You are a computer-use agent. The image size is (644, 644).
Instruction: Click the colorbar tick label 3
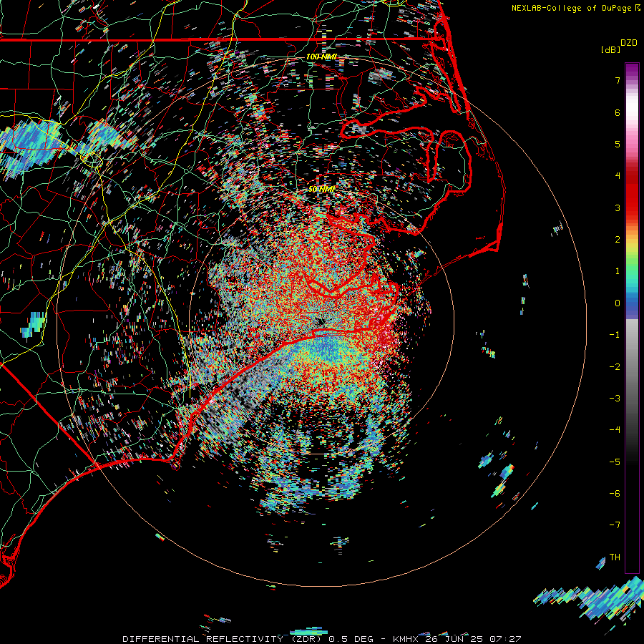[x=618, y=208]
